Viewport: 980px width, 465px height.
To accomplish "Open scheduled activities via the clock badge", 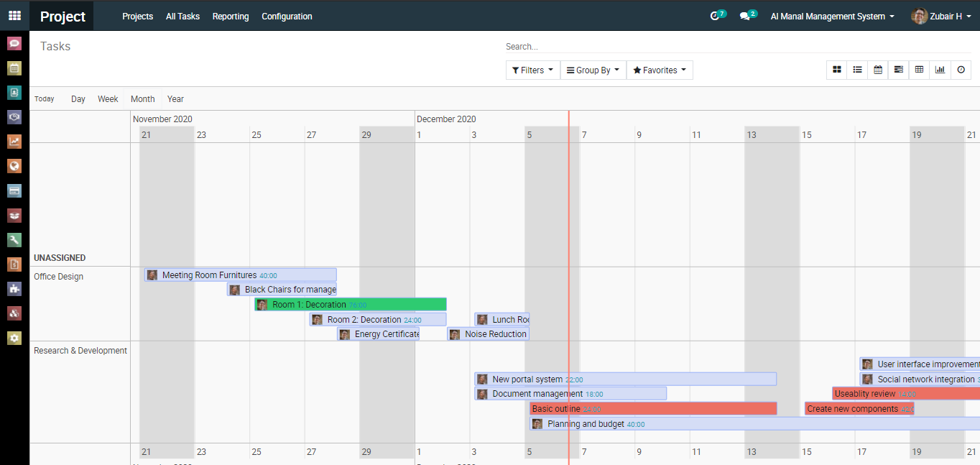I will (x=716, y=15).
